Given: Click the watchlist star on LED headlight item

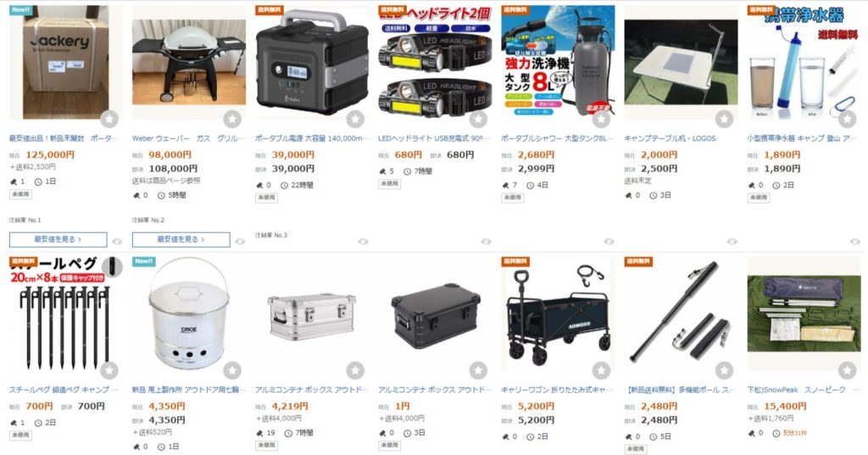Looking at the screenshot, I should pyautogui.click(x=478, y=119).
